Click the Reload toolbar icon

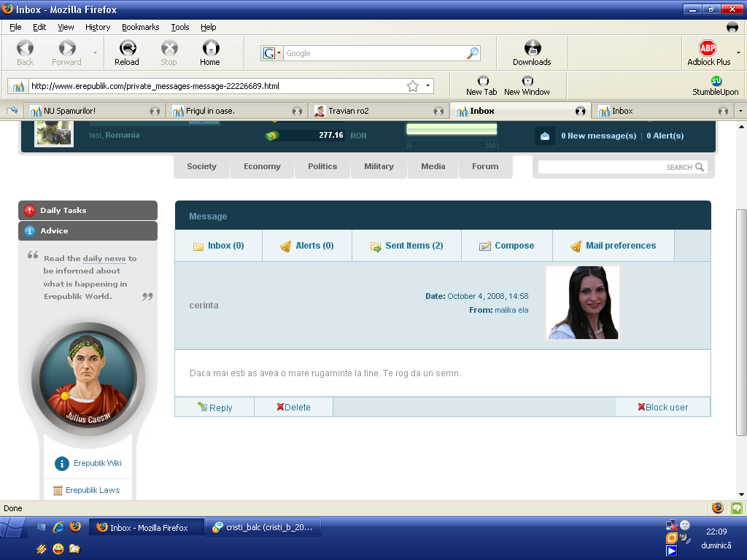click(x=127, y=49)
